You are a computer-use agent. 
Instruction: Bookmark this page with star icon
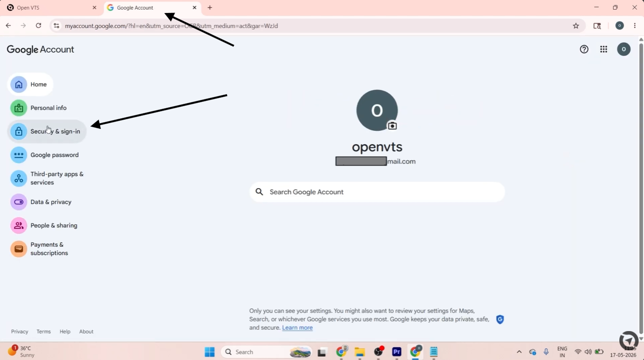(x=576, y=26)
